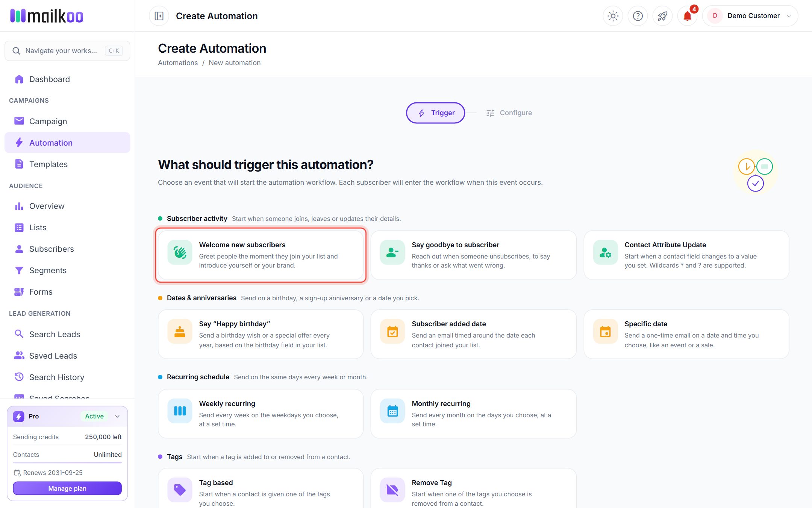
Task: Select Automation in sidebar
Action: [67, 143]
